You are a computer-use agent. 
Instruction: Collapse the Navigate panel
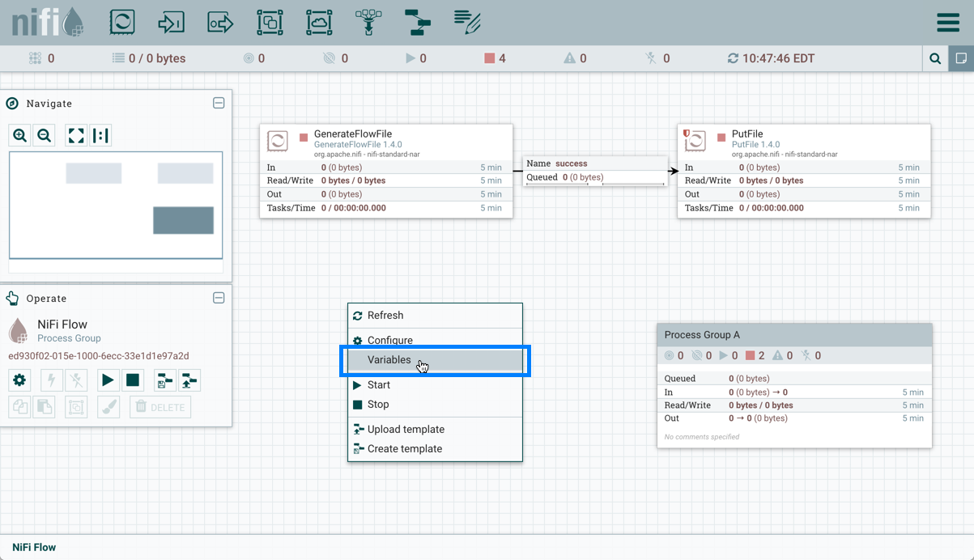point(219,104)
